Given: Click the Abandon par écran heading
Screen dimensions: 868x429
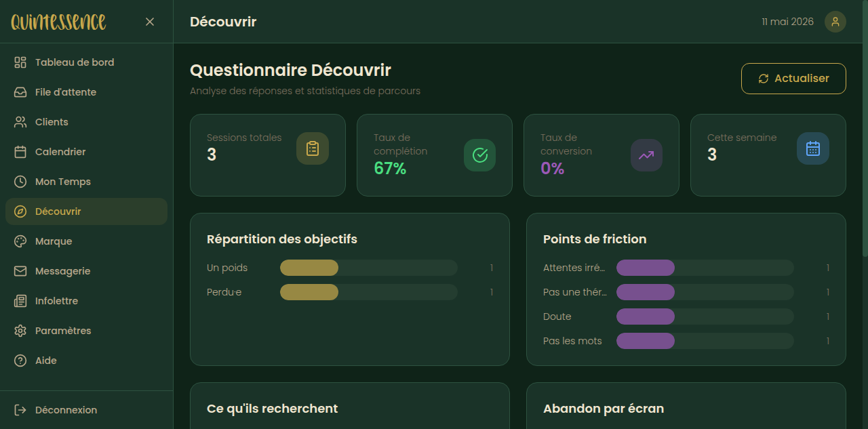Looking at the screenshot, I should coord(604,409).
